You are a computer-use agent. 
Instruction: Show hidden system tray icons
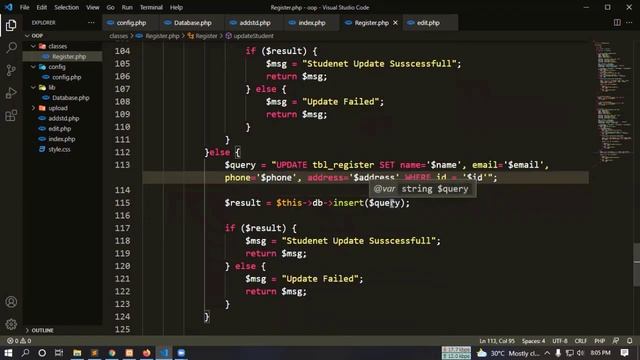pos(547,353)
